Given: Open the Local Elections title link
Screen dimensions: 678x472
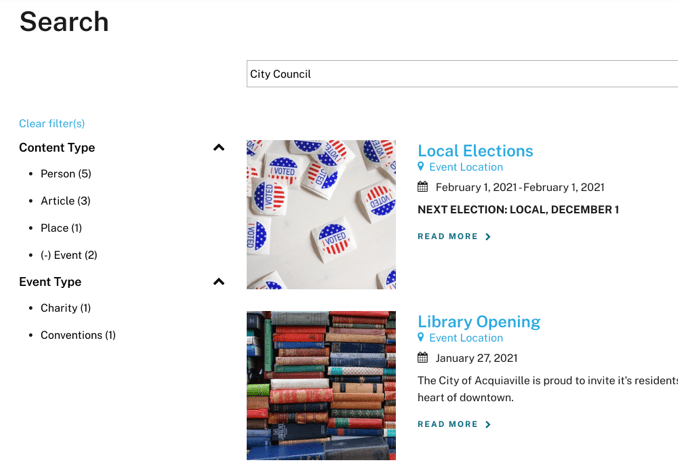Looking at the screenshot, I should 475,151.
